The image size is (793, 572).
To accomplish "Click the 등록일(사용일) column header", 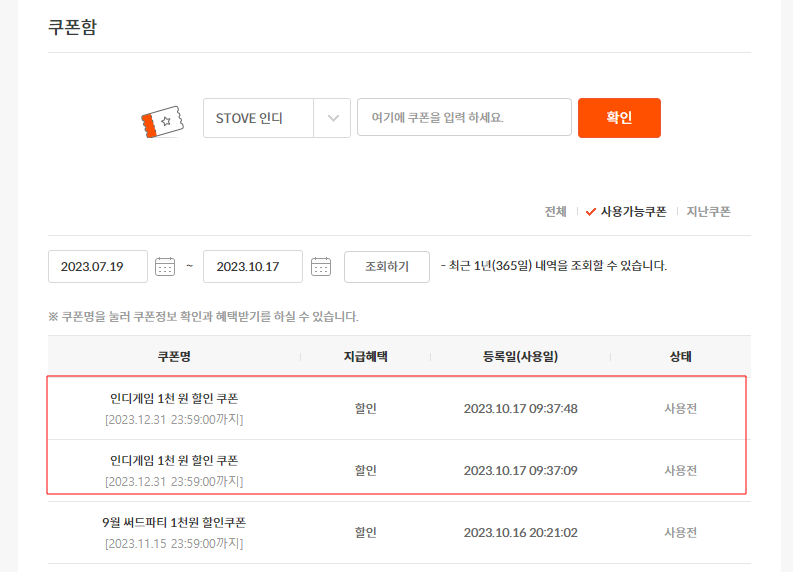I will (x=520, y=355).
